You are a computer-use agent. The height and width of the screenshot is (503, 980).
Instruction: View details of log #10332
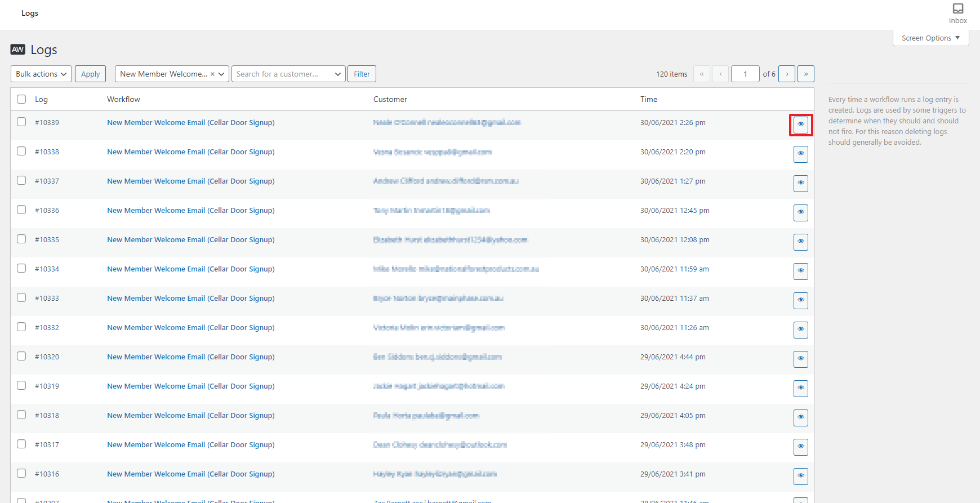coord(800,330)
